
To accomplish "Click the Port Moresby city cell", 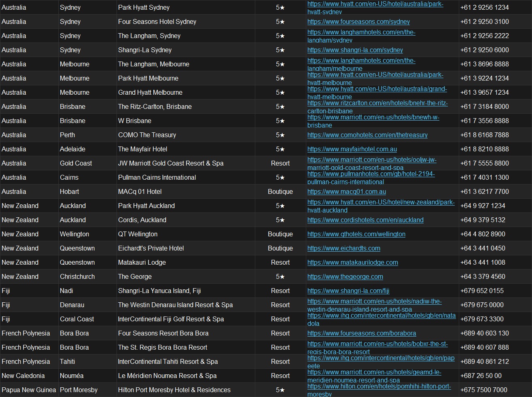I will tap(87, 390).
